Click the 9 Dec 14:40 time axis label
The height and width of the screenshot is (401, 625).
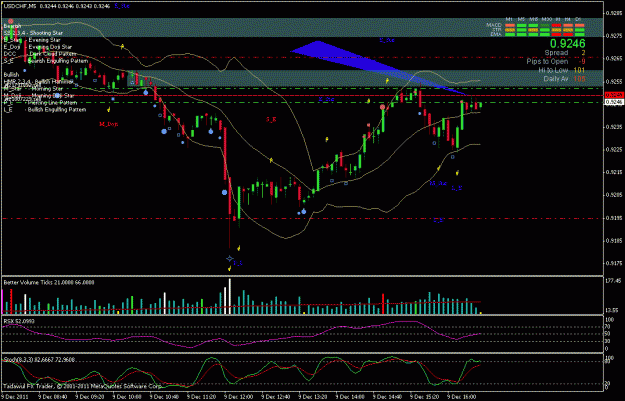(387, 397)
